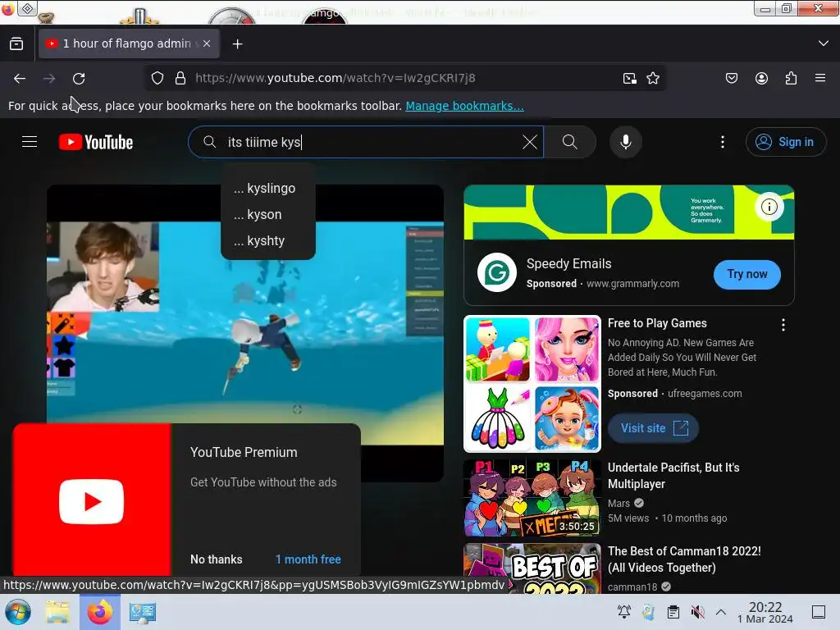Open File Explorer from the taskbar
This screenshot has height=630, width=840.
coord(57,612)
